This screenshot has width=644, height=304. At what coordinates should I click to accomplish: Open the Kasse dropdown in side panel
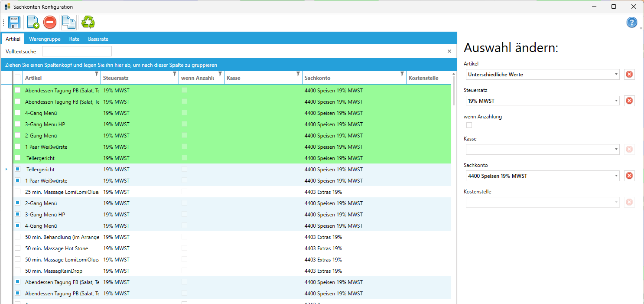click(x=616, y=150)
